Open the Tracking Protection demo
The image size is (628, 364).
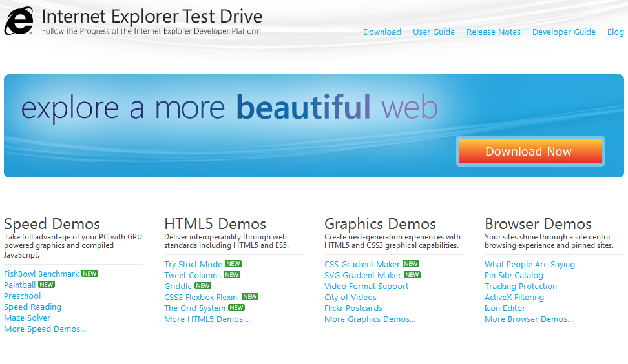coord(521,287)
